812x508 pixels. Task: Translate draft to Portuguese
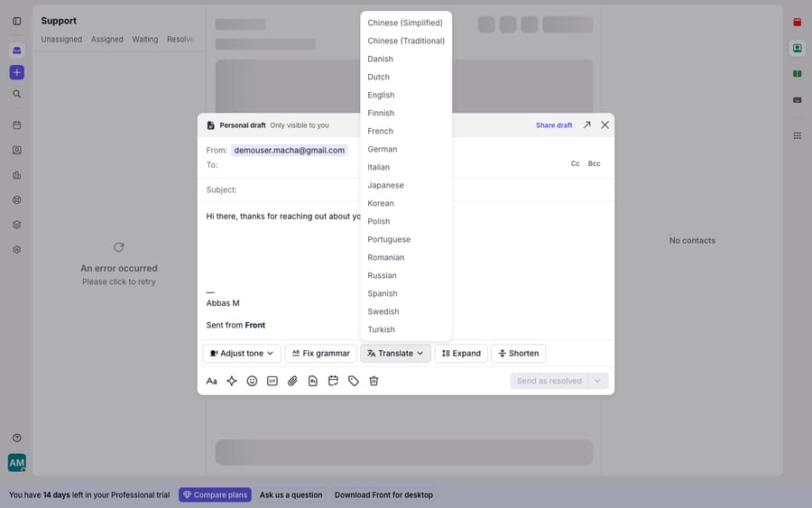[x=406, y=239]
